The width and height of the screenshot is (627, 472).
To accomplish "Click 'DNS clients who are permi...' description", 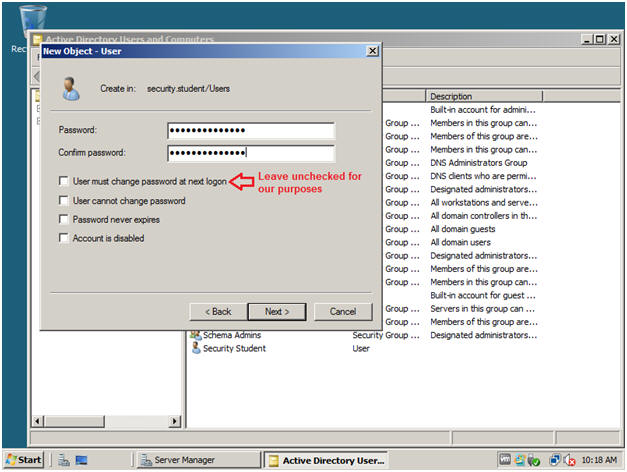I will [x=483, y=176].
